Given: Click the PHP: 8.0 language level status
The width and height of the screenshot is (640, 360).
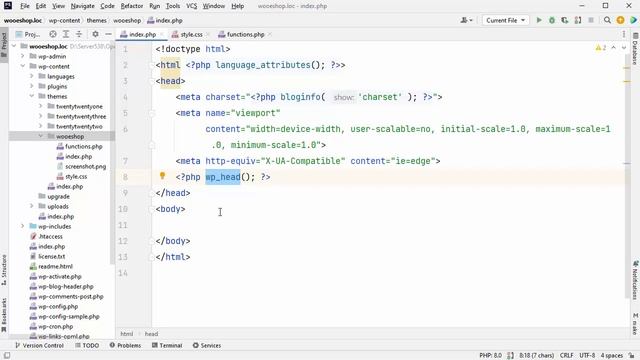Looking at the screenshot, I should point(490,356).
